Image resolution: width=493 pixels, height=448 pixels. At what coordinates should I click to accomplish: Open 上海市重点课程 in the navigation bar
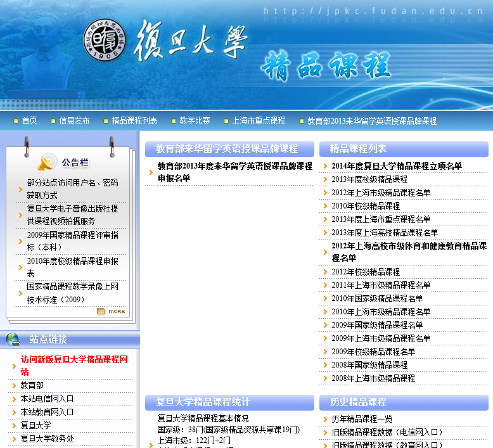pyautogui.click(x=259, y=121)
